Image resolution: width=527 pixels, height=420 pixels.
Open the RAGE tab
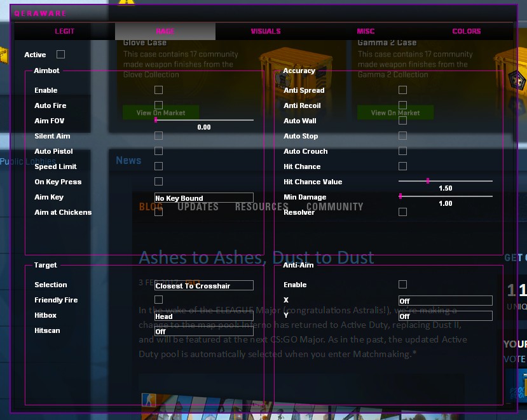[x=165, y=31]
